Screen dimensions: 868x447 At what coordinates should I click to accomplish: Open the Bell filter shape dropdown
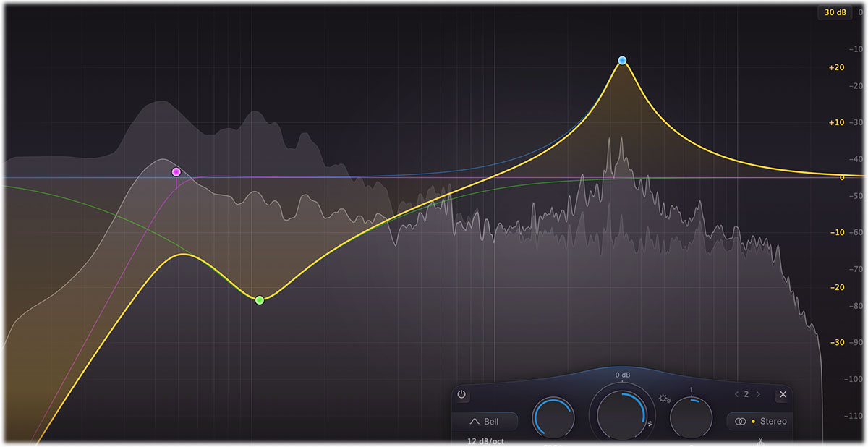485,421
